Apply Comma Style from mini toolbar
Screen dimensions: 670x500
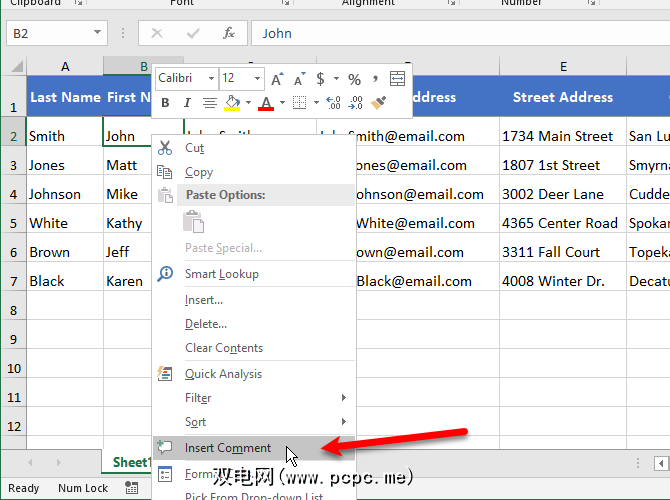click(375, 79)
